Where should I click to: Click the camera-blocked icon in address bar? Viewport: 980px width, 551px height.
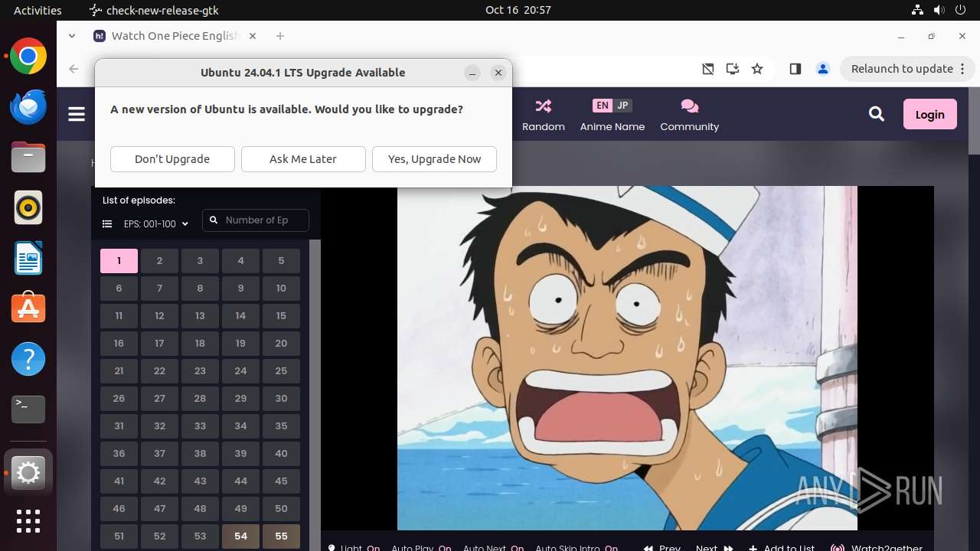pyautogui.click(x=708, y=69)
